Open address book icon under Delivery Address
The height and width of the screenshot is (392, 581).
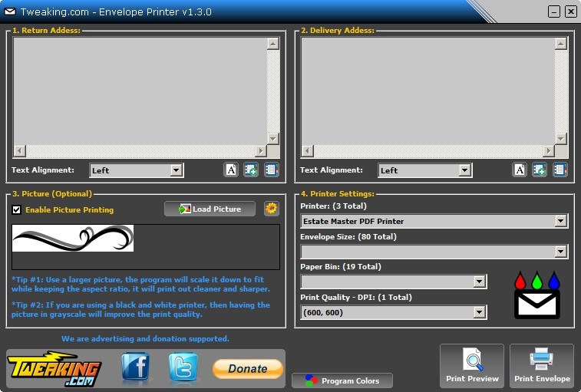coord(560,170)
